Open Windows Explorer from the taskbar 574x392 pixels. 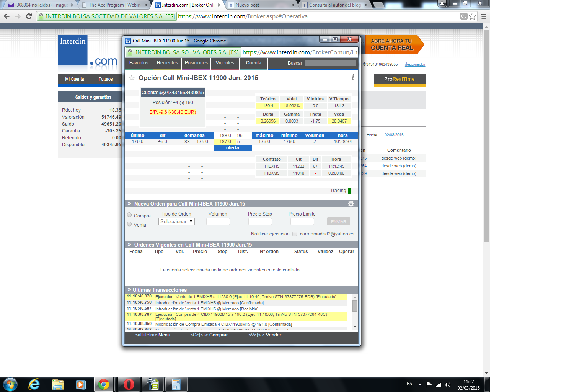tap(57, 384)
